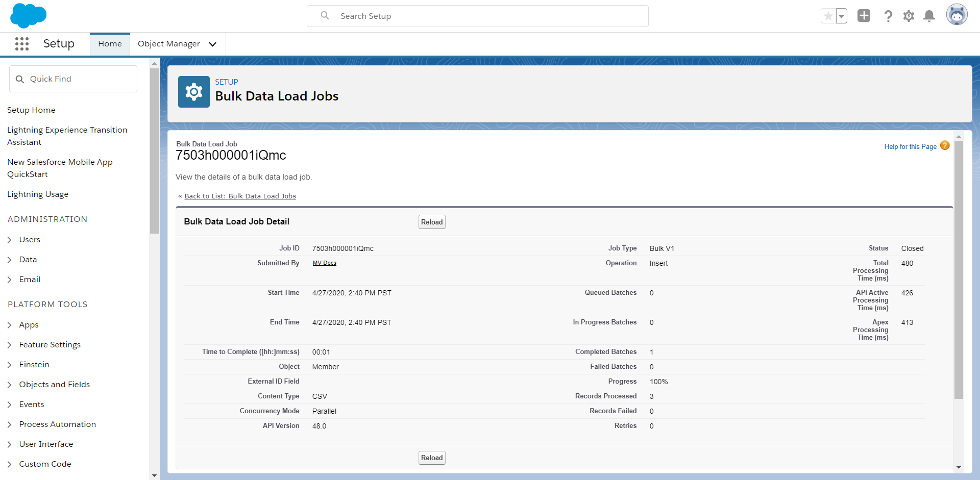Click the detail panel scrollbar thumb
The width and height of the screenshot is (980, 480).
coord(959,270)
